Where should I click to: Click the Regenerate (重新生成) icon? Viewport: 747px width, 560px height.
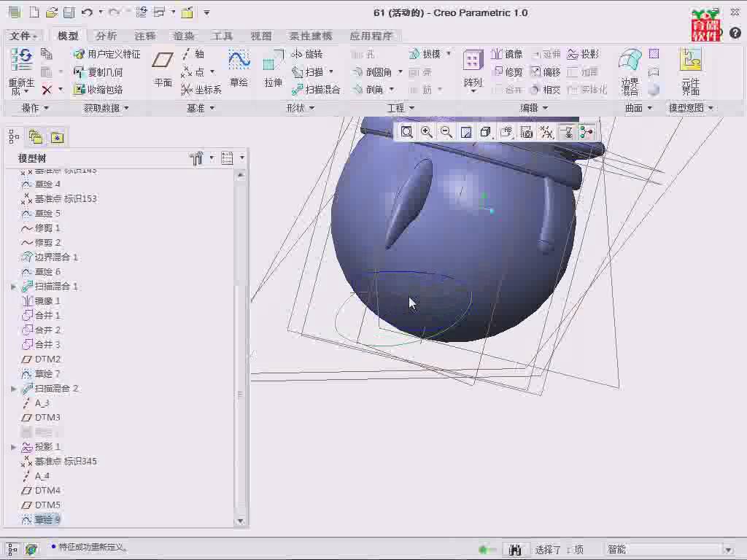(x=21, y=71)
